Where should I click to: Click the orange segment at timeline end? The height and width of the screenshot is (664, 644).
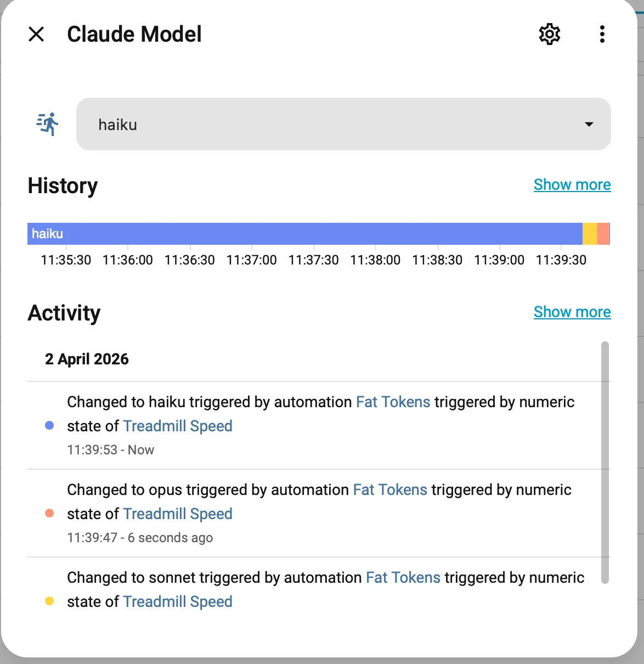(603, 233)
